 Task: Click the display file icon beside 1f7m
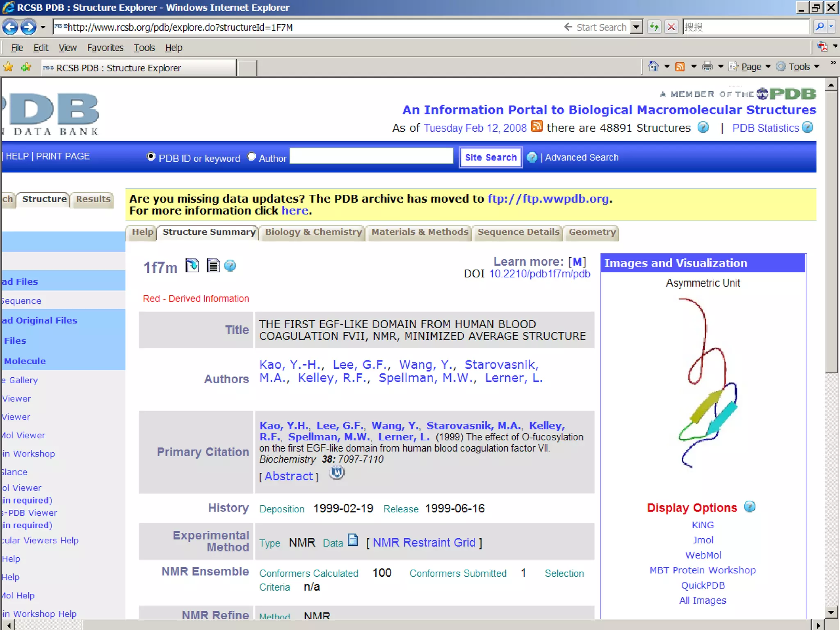pos(212,266)
